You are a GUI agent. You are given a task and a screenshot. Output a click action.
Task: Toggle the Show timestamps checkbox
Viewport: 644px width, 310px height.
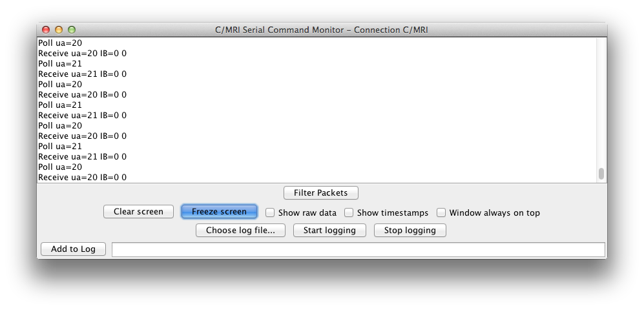[349, 212]
